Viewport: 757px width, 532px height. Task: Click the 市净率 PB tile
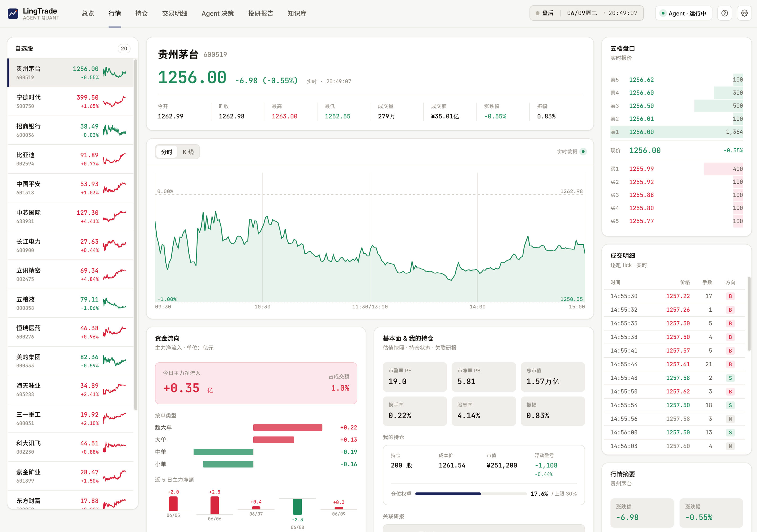click(483, 377)
